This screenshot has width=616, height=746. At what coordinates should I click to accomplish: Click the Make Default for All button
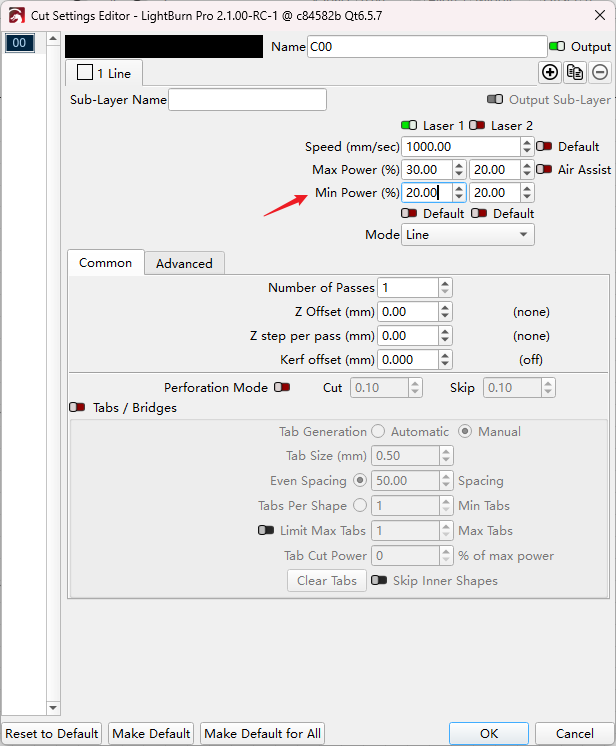263,733
